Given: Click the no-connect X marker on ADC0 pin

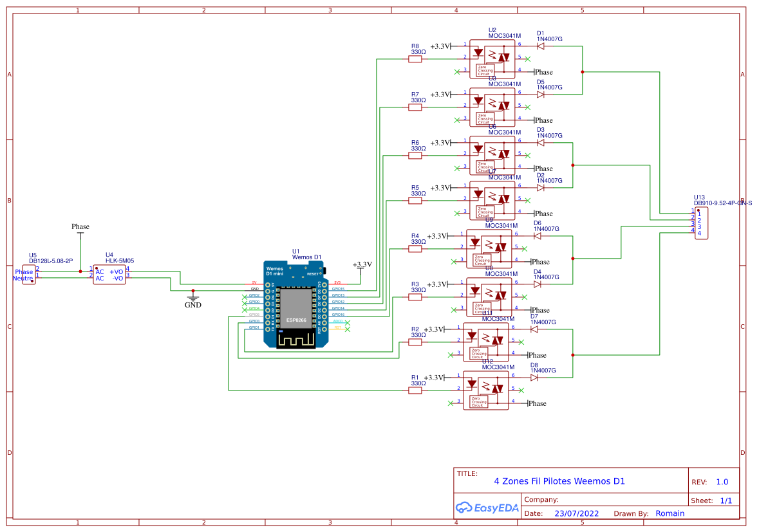Looking at the screenshot, I should click(x=347, y=322).
